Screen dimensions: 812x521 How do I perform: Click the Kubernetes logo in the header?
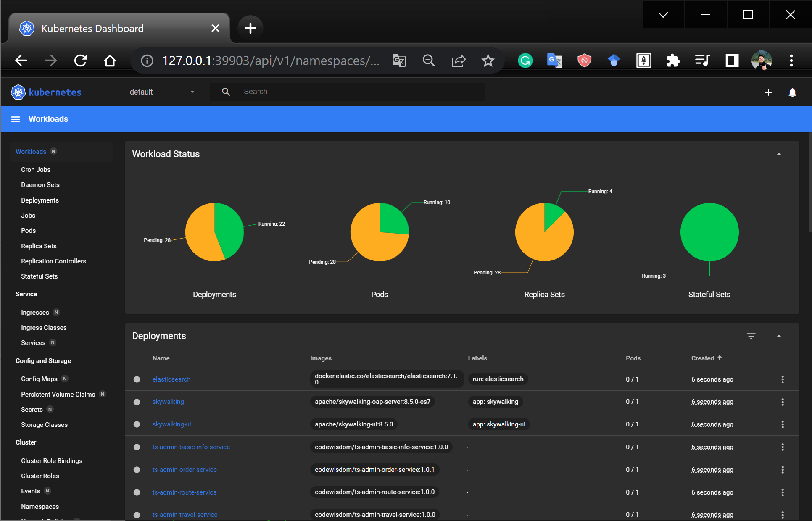click(18, 92)
